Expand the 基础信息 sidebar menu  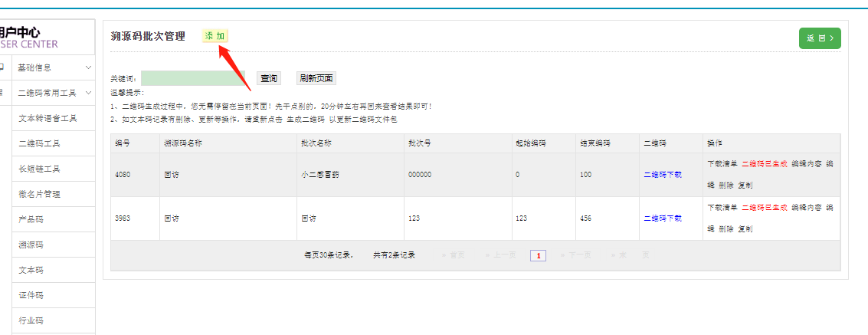(54, 67)
